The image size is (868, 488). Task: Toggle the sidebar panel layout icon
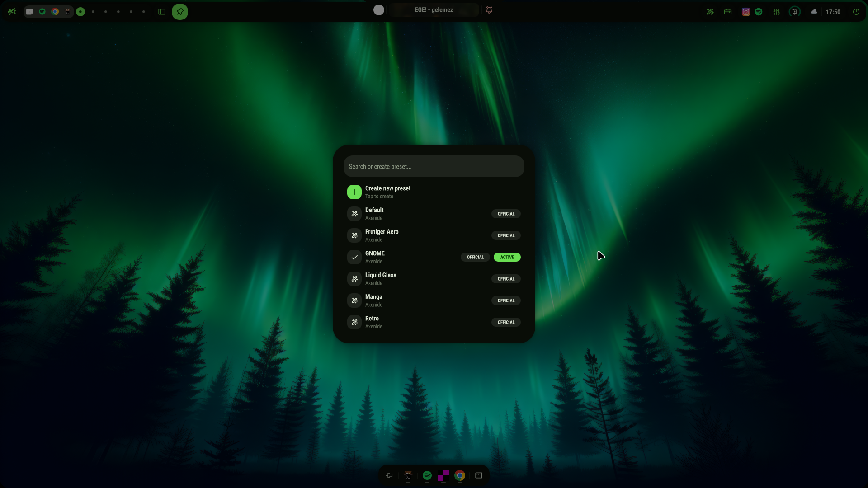click(161, 12)
